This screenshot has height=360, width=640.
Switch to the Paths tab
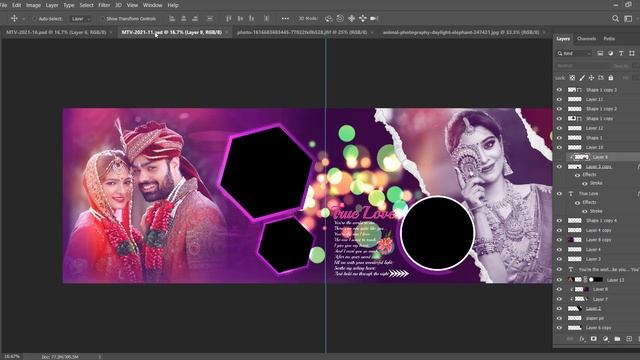(x=609, y=39)
